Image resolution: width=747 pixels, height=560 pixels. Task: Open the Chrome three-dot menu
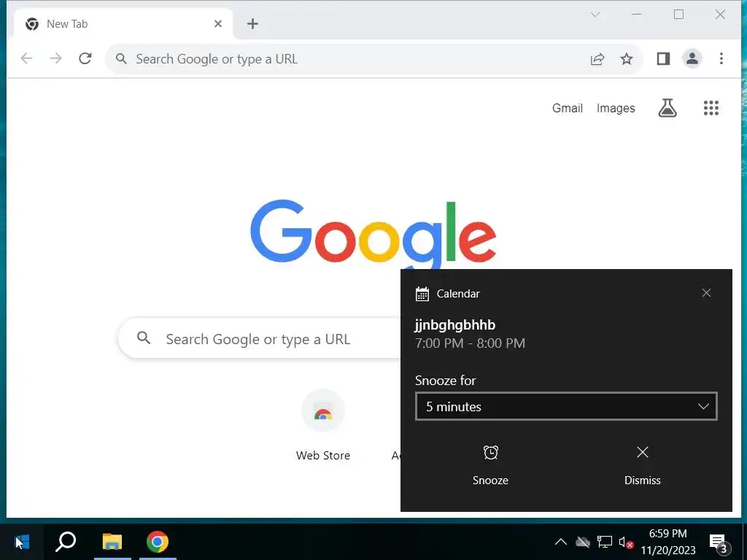coord(721,58)
